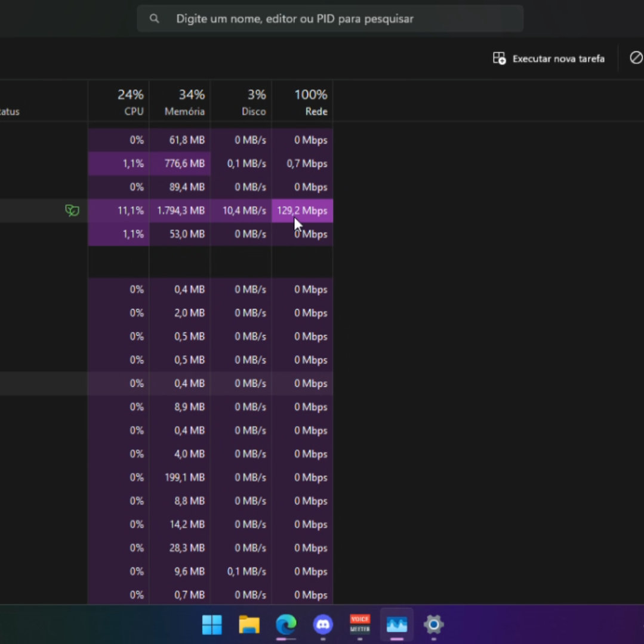Launch Microsoft Edge from the taskbar

[286, 624]
